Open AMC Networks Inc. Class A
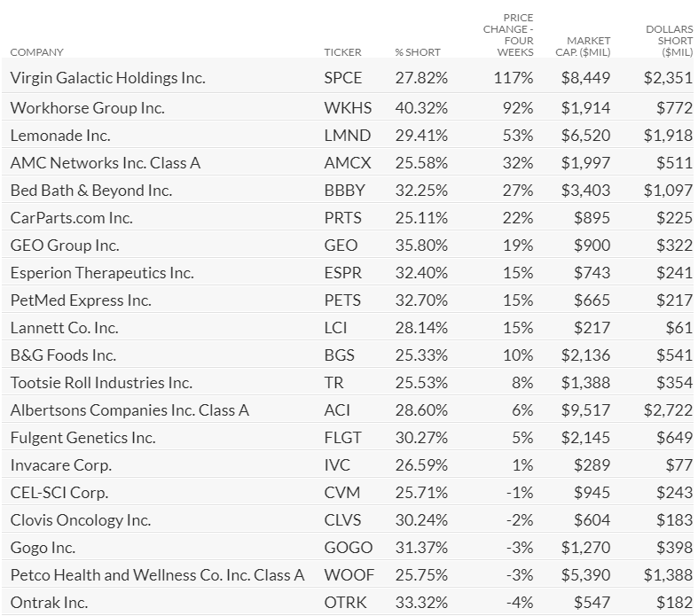The height and width of the screenshot is (616, 698). pos(106,163)
